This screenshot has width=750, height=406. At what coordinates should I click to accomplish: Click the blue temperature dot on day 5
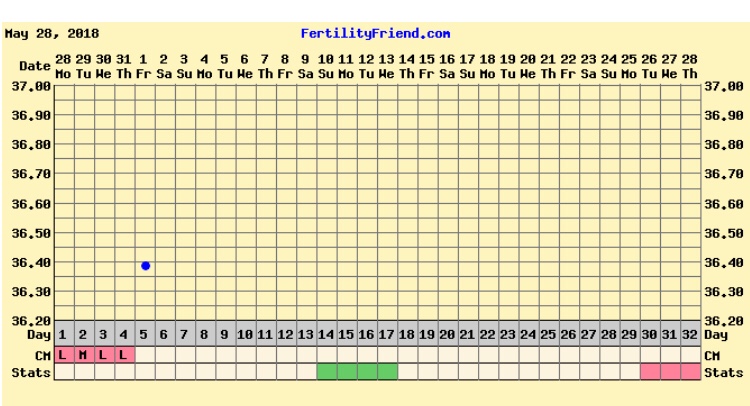[145, 266]
